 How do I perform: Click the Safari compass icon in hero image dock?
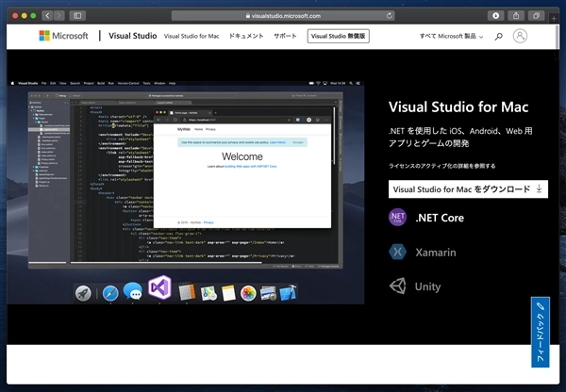click(110, 293)
